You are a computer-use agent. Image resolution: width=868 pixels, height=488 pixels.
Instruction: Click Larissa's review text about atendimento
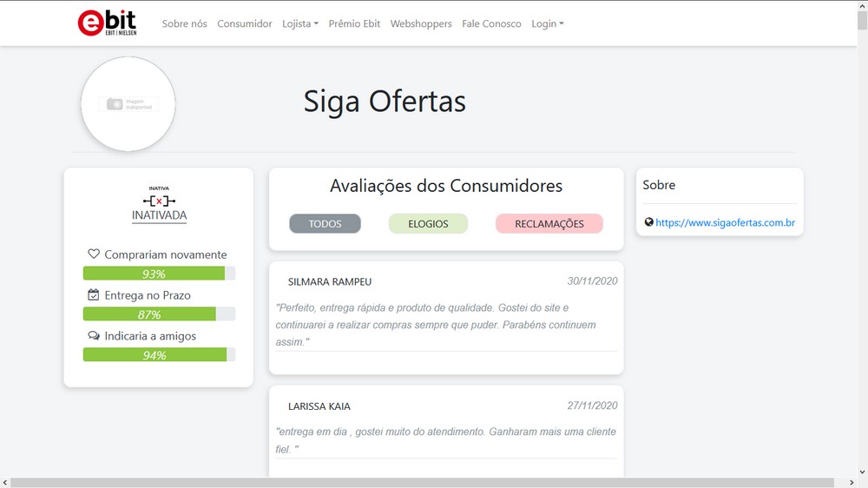click(x=445, y=440)
